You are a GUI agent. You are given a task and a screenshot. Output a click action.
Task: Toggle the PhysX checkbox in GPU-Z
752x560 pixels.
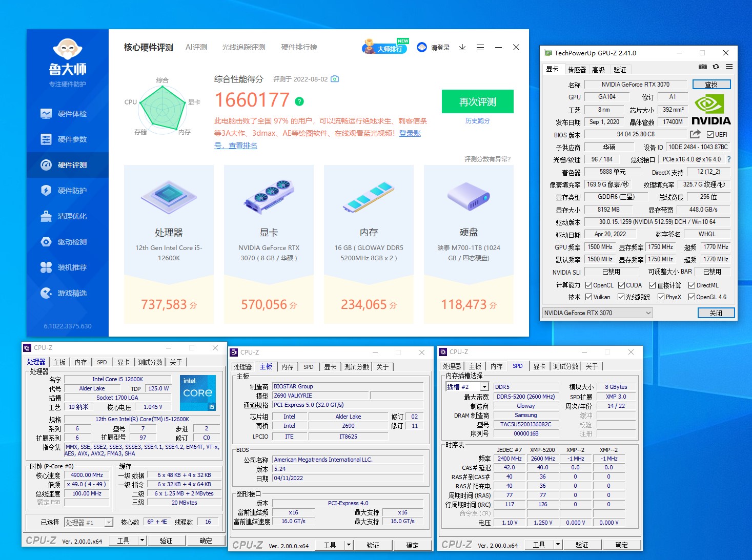click(x=661, y=297)
